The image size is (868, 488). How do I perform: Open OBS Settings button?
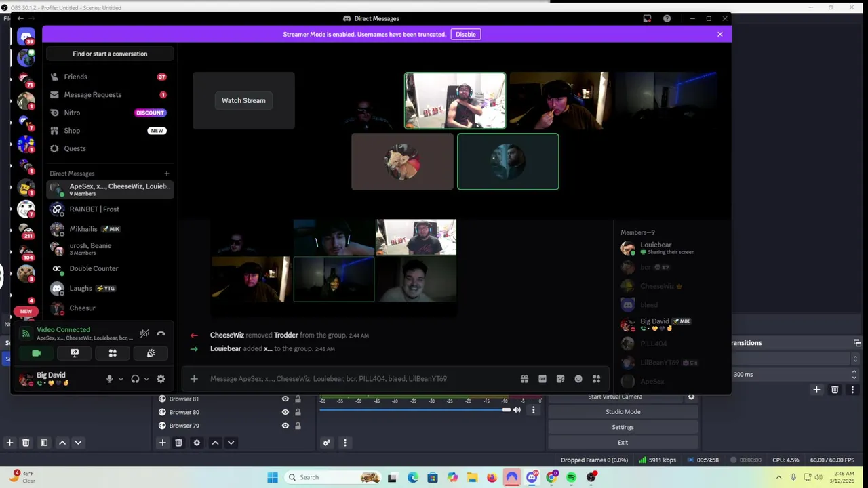coord(623,427)
